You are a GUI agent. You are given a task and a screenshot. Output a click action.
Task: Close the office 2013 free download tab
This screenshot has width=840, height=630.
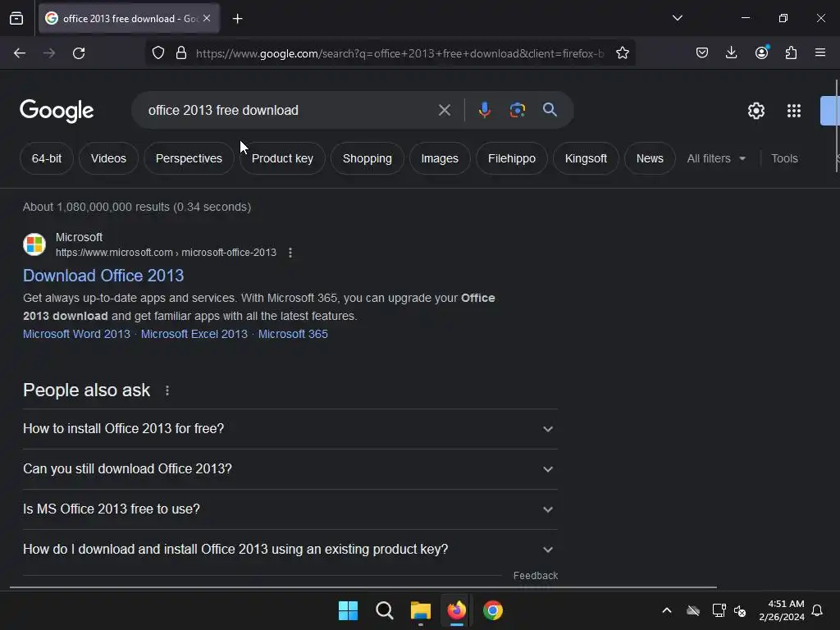[207, 18]
